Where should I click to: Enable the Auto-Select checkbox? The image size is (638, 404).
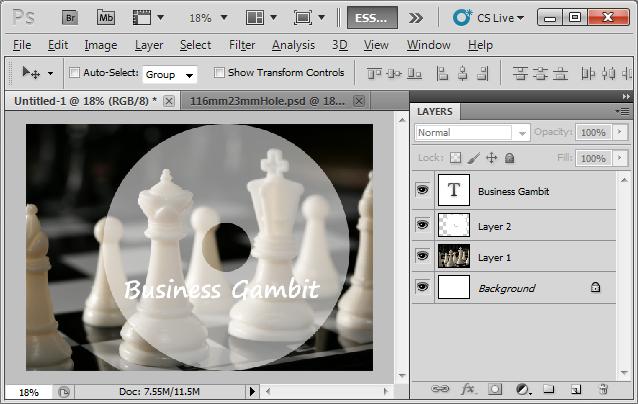click(x=74, y=73)
